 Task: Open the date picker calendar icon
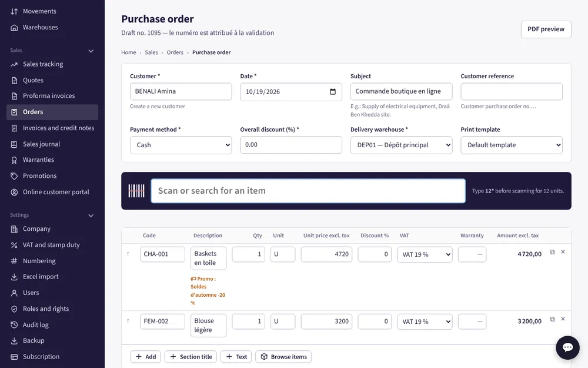tap(333, 92)
